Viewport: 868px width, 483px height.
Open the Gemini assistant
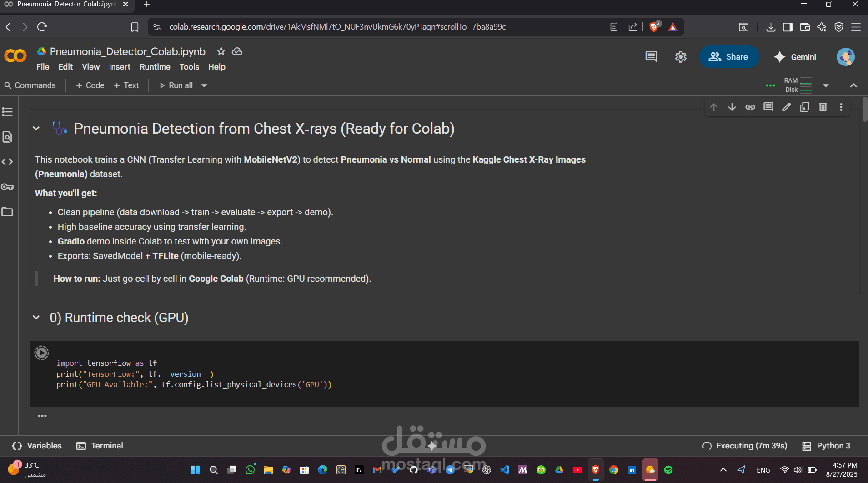click(795, 57)
